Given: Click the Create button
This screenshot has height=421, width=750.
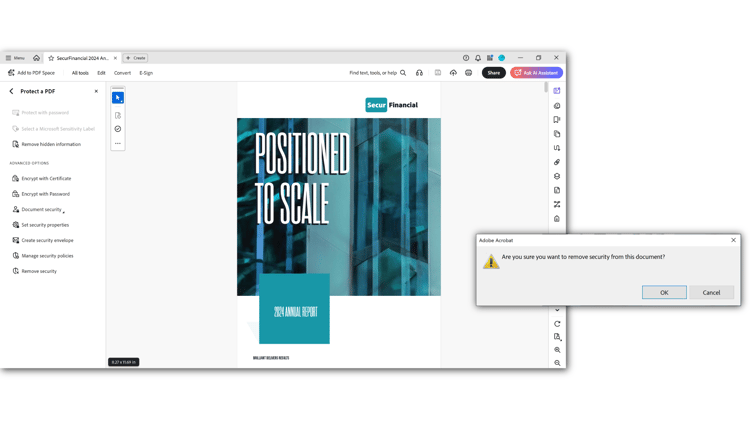Looking at the screenshot, I should tap(135, 58).
